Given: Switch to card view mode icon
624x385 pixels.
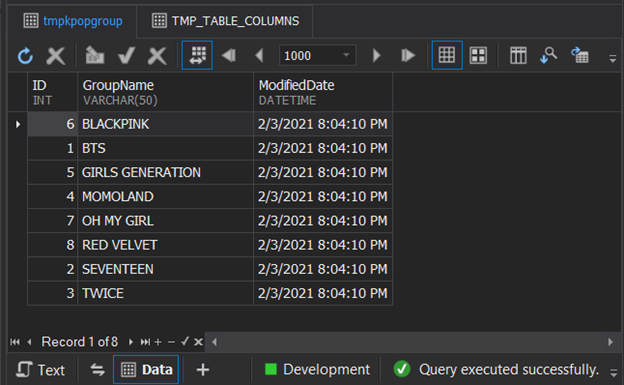Looking at the screenshot, I should click(478, 55).
